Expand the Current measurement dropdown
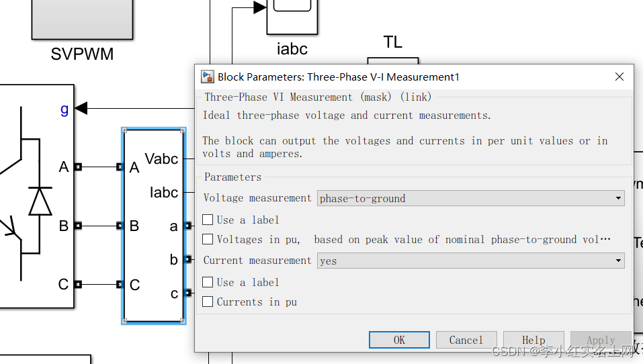 [470, 261]
